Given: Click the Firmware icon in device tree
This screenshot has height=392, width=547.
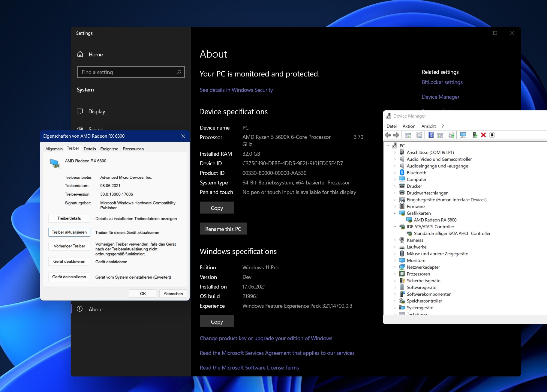Looking at the screenshot, I should [402, 206].
